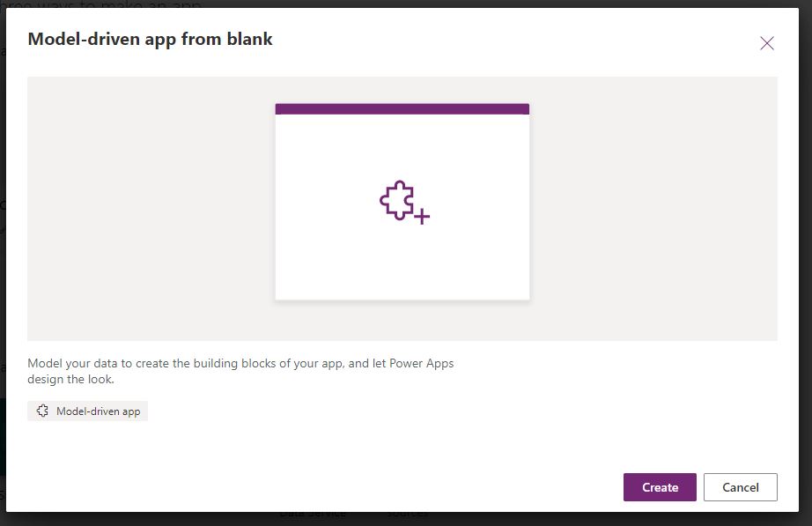
Task: Click the sources text behind the dialog
Action: 409,513
